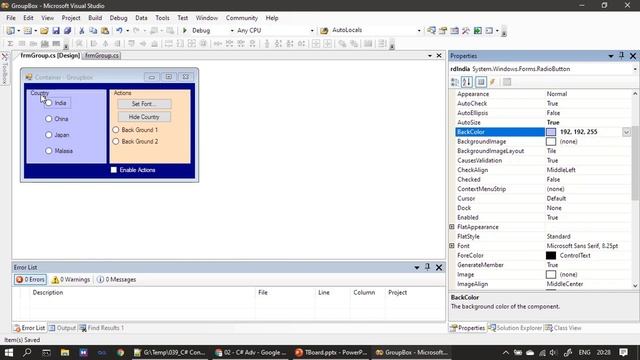Screen dimensions: 640x360
Task: Open the Properties panel window position menu
Action: 611,56
